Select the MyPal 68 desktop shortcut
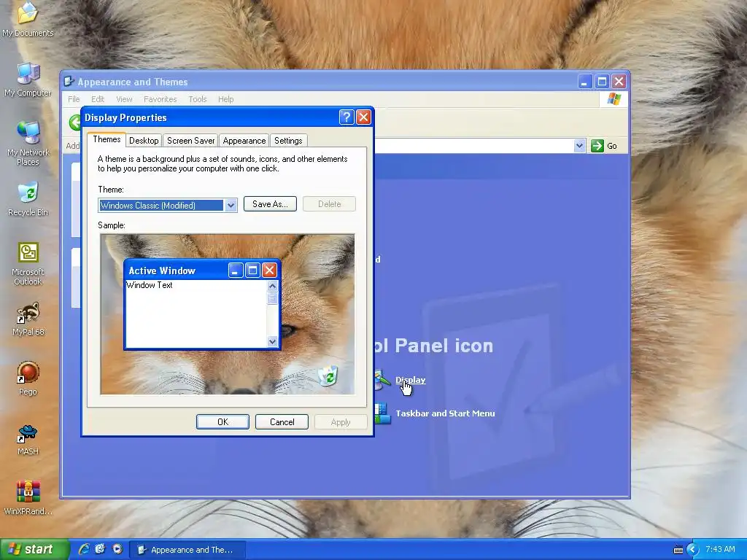 coord(28,319)
